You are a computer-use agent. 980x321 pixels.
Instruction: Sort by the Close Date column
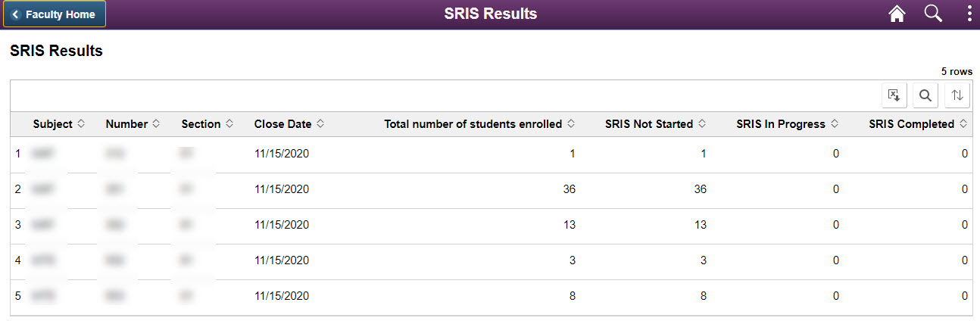[289, 124]
